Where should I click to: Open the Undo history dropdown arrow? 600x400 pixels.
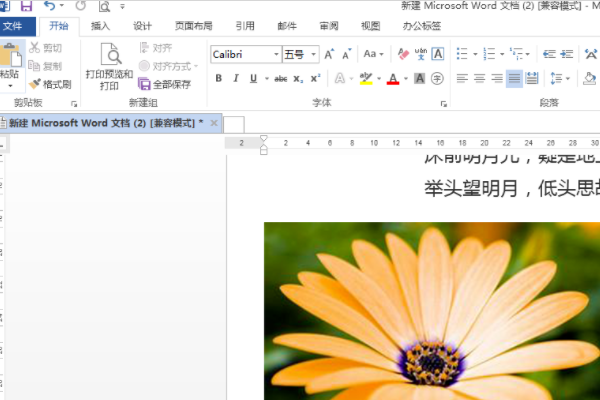pos(62,5)
